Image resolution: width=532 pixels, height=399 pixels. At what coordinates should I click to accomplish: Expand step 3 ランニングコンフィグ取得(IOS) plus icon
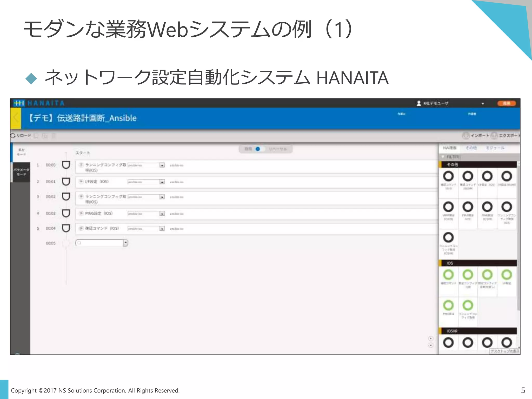tap(81, 197)
